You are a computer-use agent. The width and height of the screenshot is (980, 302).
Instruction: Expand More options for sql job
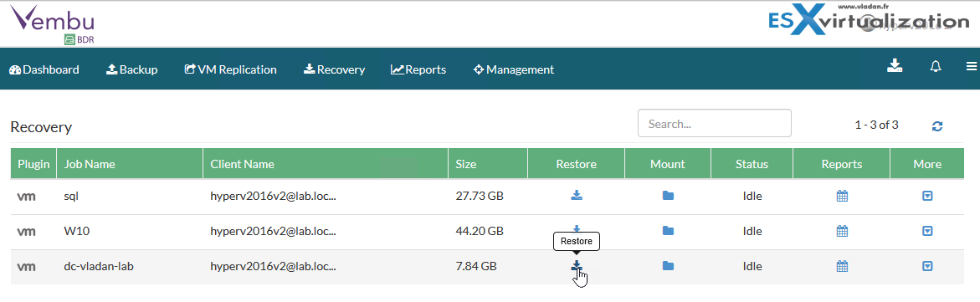(927, 196)
